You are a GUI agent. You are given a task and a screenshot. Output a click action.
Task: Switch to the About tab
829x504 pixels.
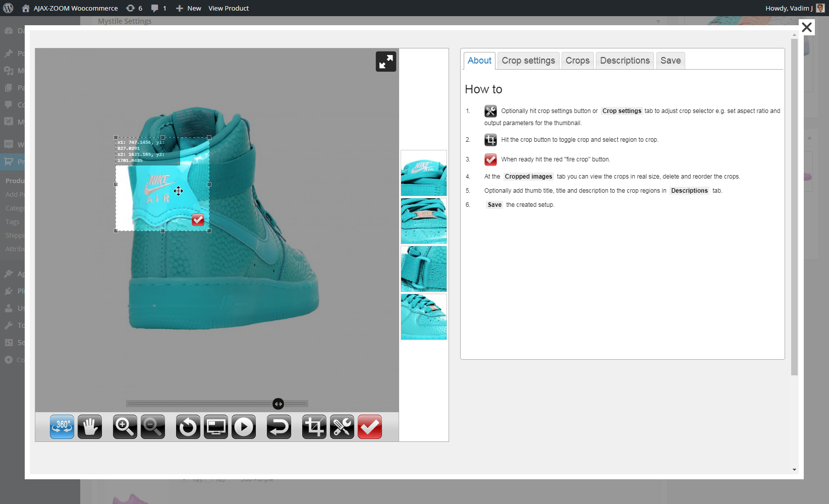click(479, 61)
